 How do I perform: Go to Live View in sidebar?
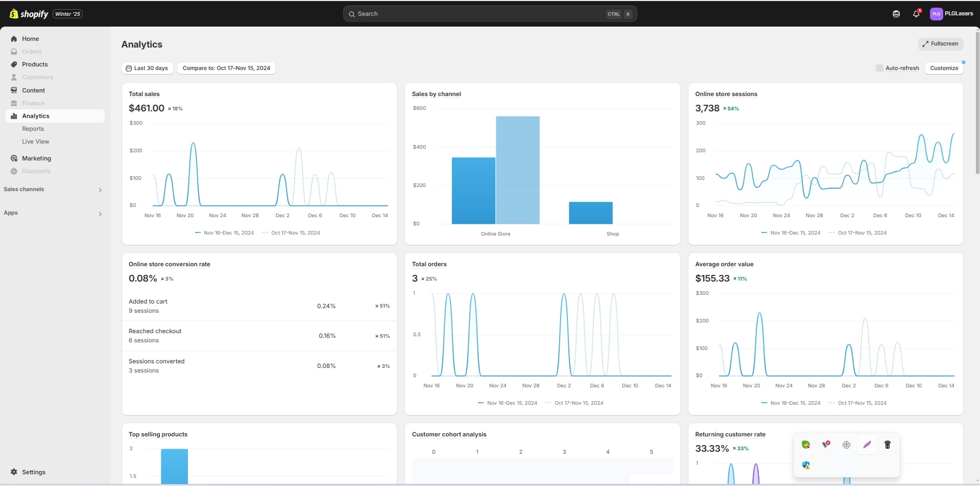pyautogui.click(x=35, y=142)
